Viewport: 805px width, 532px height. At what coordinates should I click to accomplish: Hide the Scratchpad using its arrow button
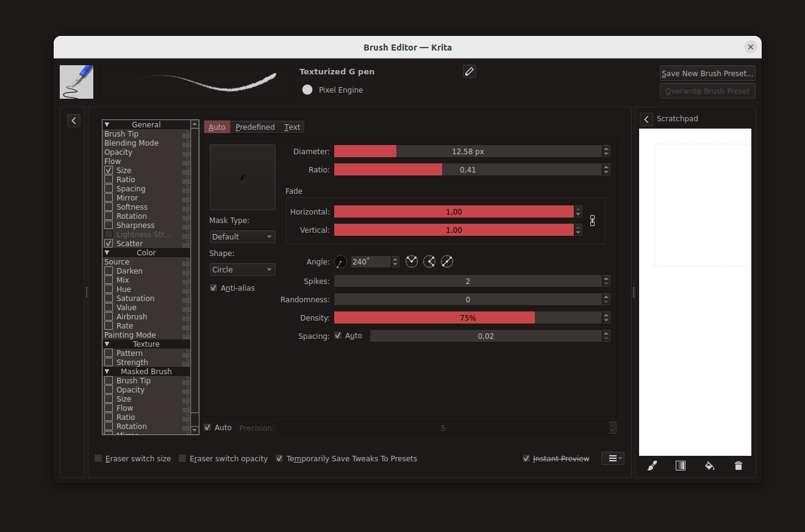(646, 119)
